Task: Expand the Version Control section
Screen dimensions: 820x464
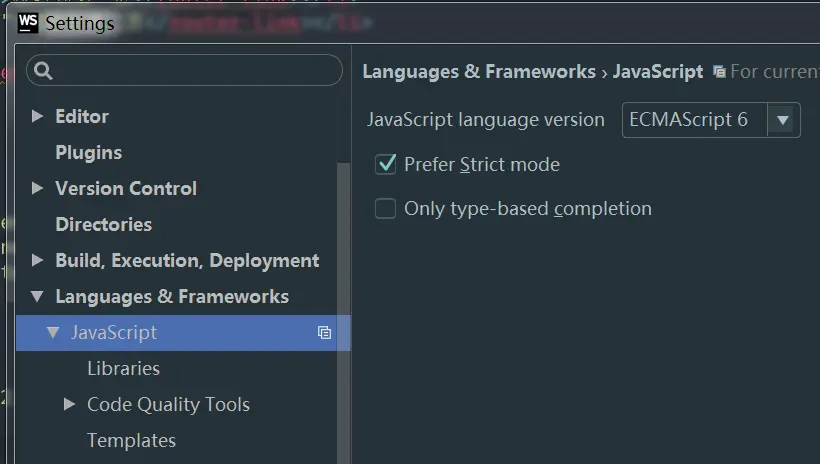Action: [x=37, y=188]
